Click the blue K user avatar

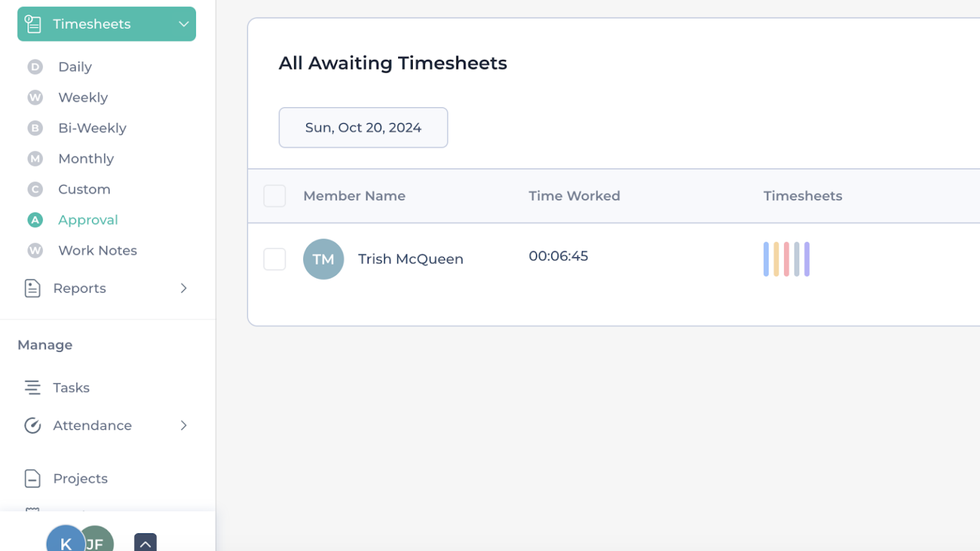click(65, 541)
